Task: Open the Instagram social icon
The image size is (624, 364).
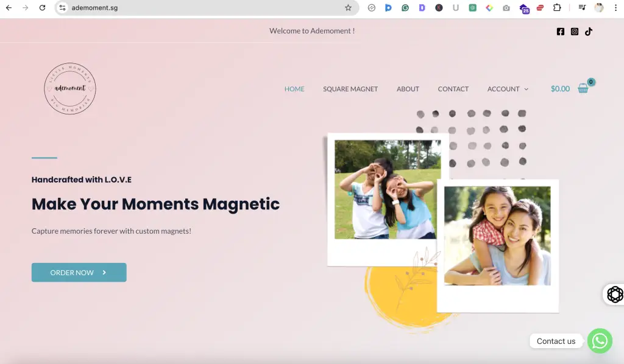Action: pos(575,32)
